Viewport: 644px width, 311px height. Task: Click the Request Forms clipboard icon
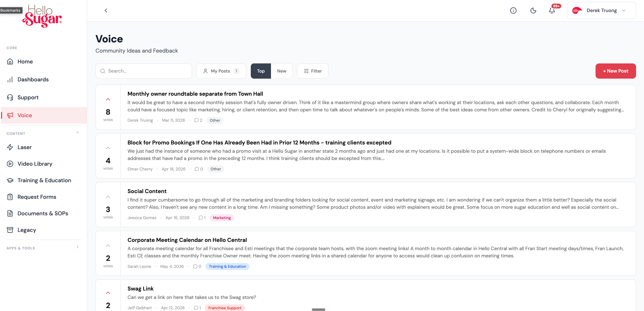click(x=10, y=197)
